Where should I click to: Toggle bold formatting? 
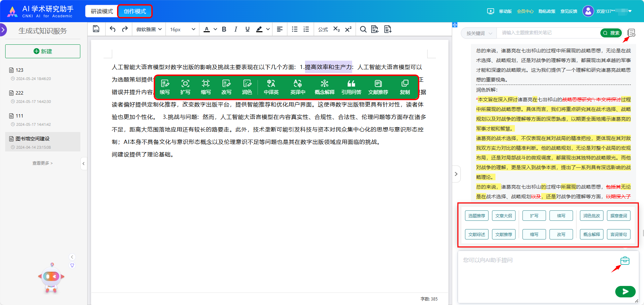pos(224,29)
